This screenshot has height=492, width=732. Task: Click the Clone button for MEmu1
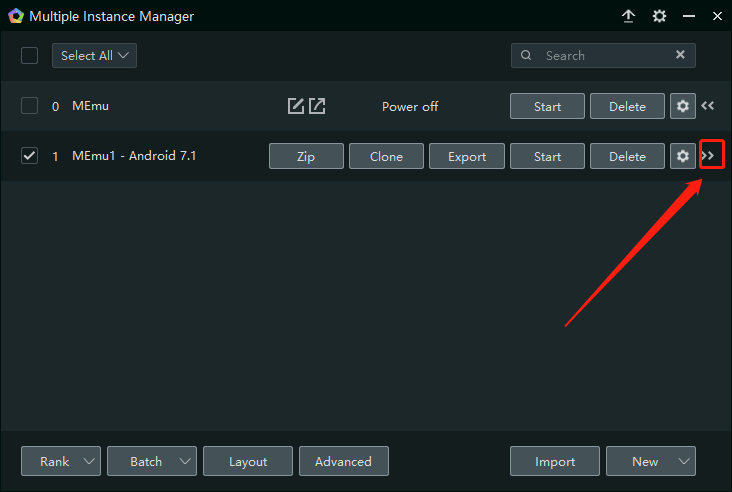pyautogui.click(x=386, y=156)
